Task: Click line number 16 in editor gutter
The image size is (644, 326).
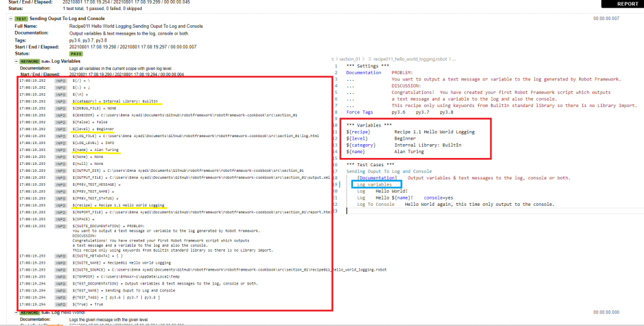Action: (336, 164)
